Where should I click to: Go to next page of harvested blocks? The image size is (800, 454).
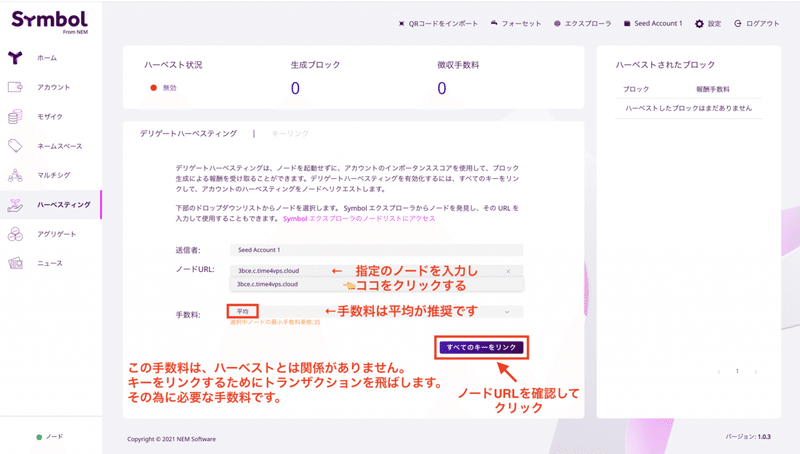[x=756, y=372]
